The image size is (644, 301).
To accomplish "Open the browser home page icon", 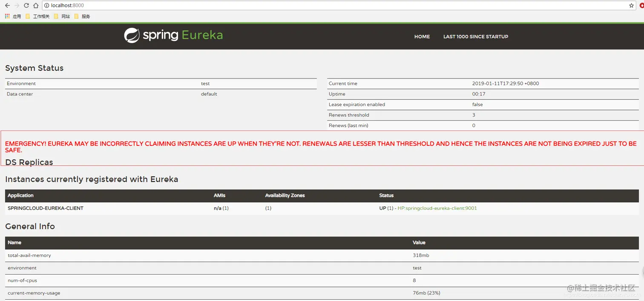I will [x=36, y=6].
